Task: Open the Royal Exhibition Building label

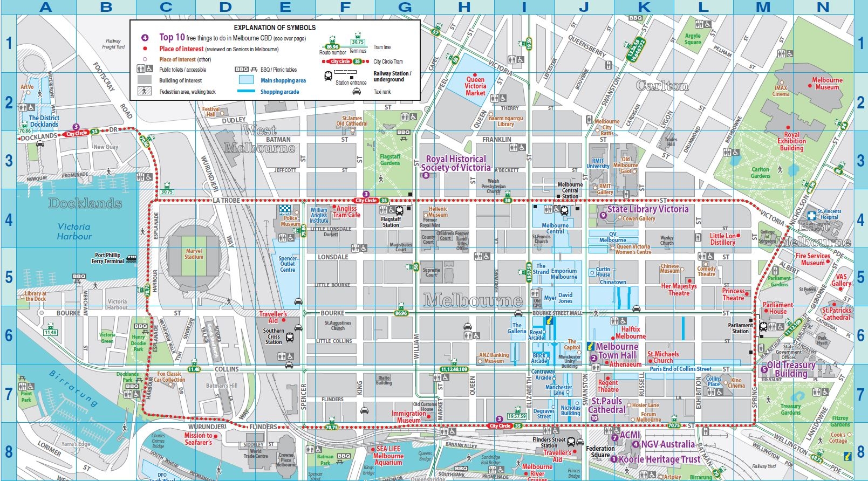Action: pos(791,141)
